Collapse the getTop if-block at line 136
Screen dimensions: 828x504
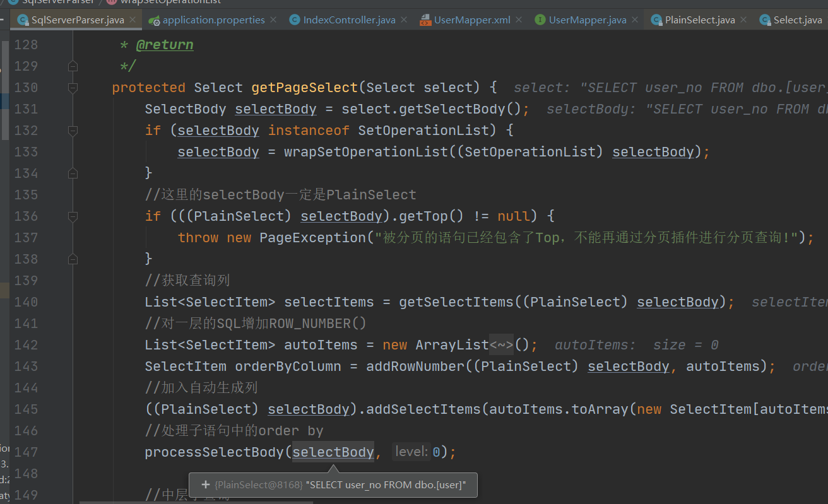73,216
